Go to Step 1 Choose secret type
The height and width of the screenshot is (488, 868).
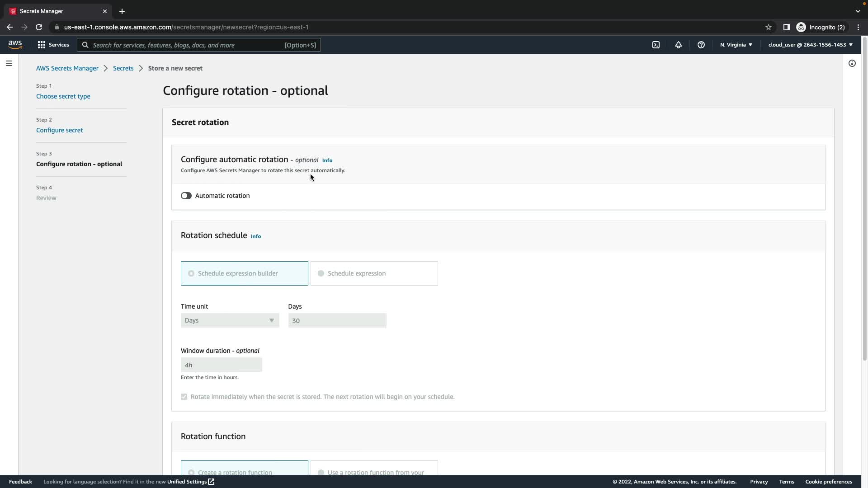(x=63, y=96)
